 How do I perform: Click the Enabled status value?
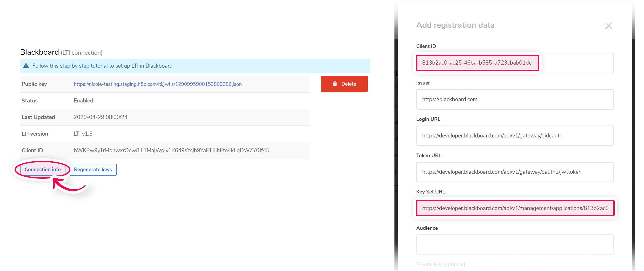click(x=83, y=101)
